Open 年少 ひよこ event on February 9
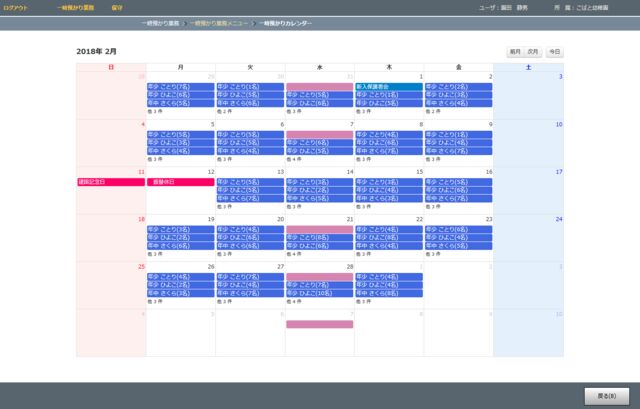 [x=458, y=143]
